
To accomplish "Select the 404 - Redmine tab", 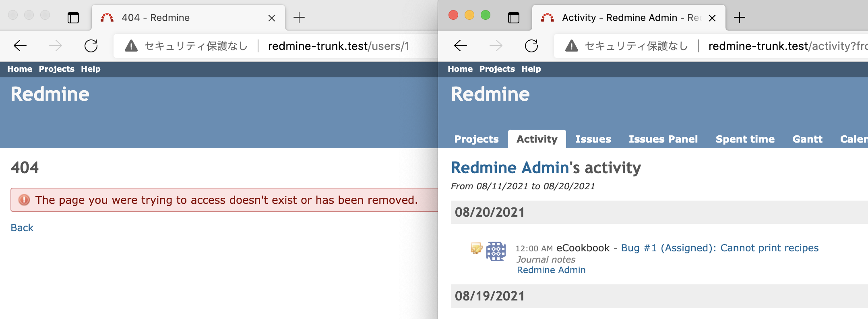I will pos(188,18).
